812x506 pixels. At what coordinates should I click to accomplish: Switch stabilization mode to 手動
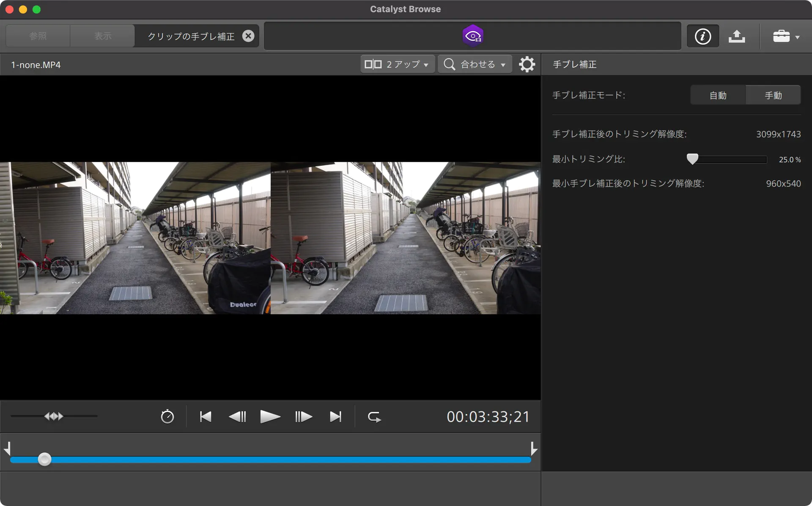(x=773, y=95)
